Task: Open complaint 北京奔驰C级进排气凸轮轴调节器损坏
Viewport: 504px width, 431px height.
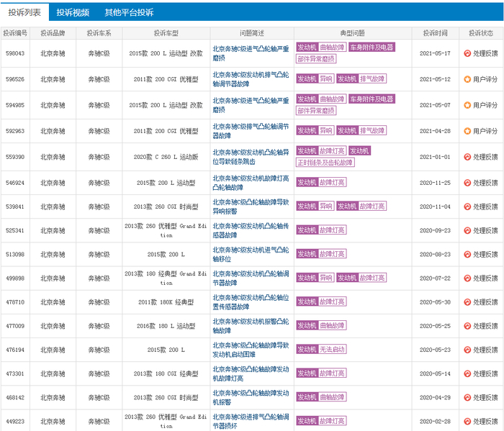Action: 251,422
